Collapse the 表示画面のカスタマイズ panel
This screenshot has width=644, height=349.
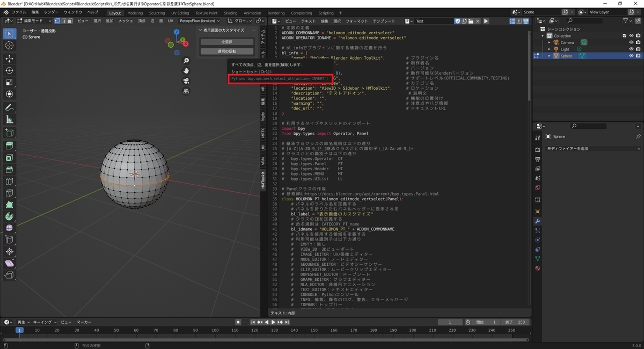201,31
